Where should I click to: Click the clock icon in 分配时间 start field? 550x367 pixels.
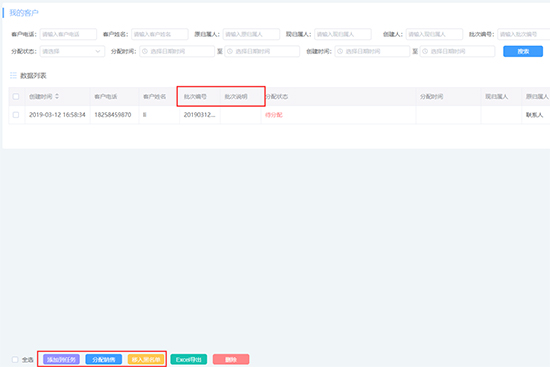[x=145, y=51]
